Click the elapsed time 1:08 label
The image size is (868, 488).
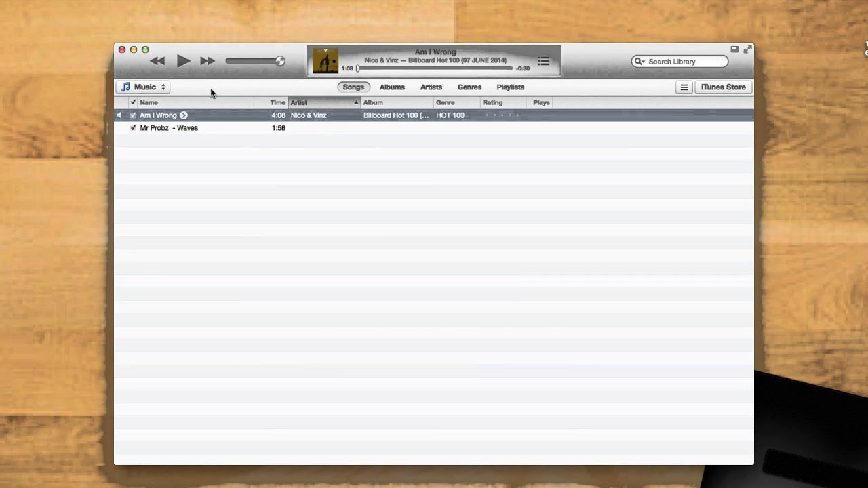[347, 68]
